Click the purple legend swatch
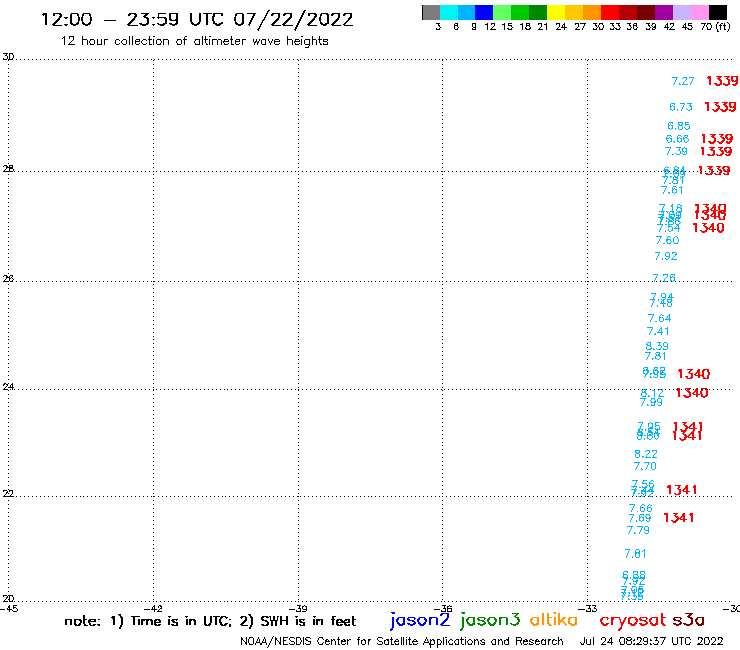 point(664,12)
